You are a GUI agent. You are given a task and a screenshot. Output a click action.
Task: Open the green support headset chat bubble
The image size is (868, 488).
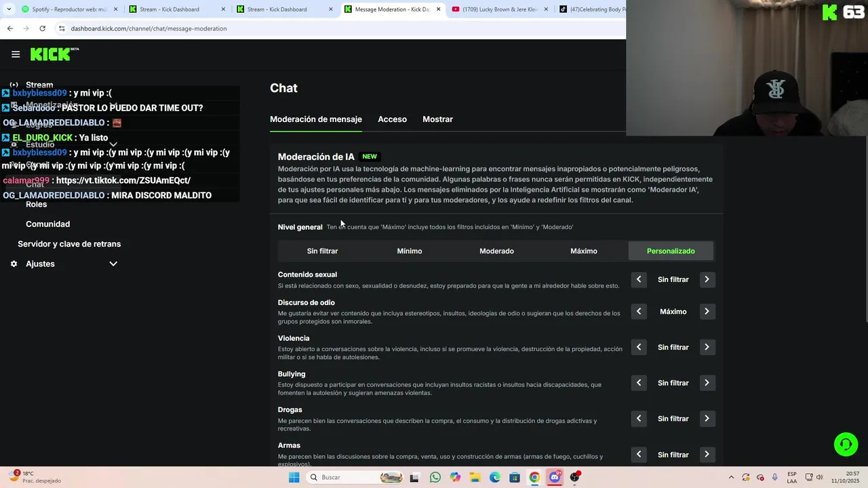click(846, 445)
